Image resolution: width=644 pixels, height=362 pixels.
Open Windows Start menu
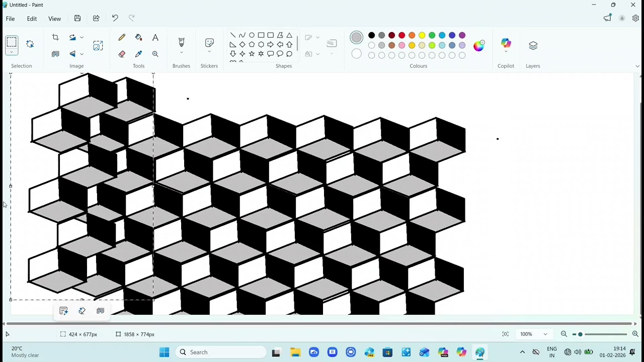[164, 352]
